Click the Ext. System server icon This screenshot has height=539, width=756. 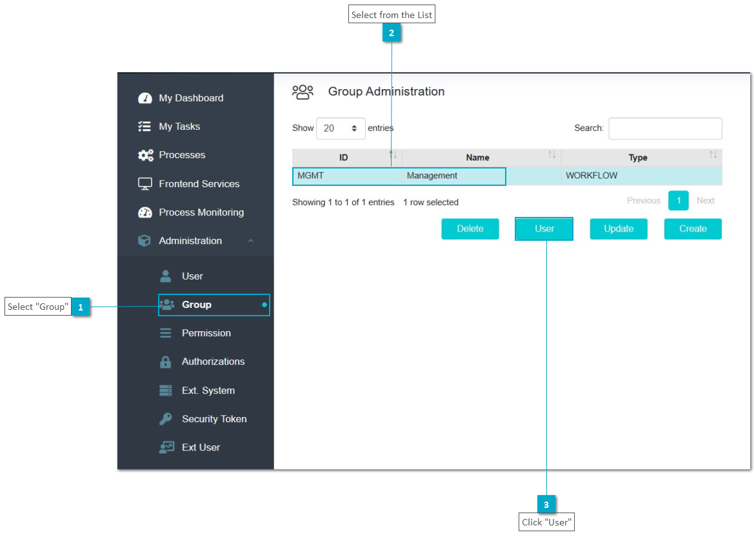[x=165, y=391]
